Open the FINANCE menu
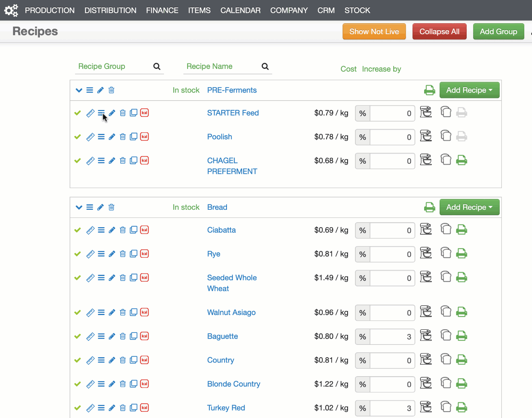This screenshot has height=418, width=532. [162, 10]
